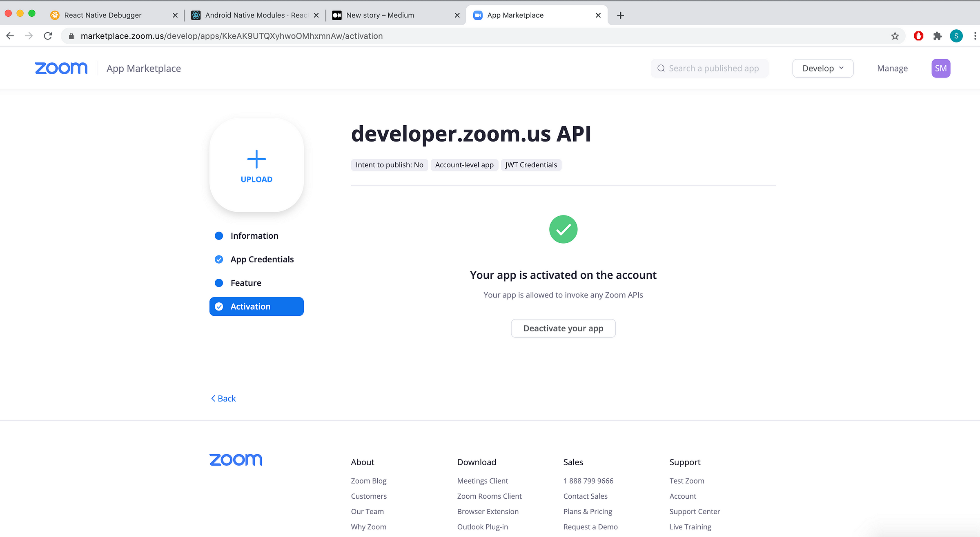Click the Chrome profile S icon
This screenshot has width=980, height=537.
pos(956,36)
